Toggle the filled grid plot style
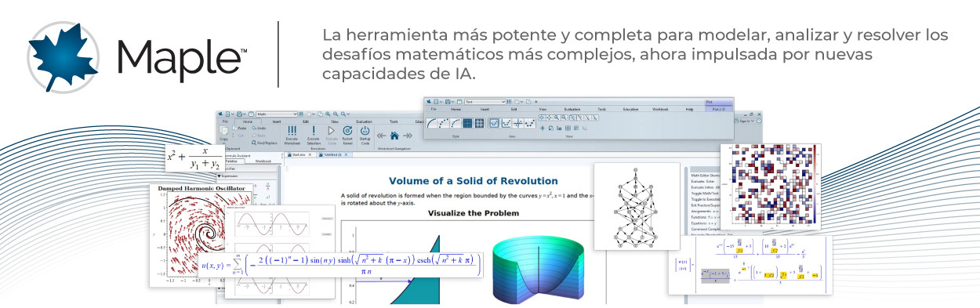This screenshot has width=980, height=308. pyautogui.click(x=467, y=123)
